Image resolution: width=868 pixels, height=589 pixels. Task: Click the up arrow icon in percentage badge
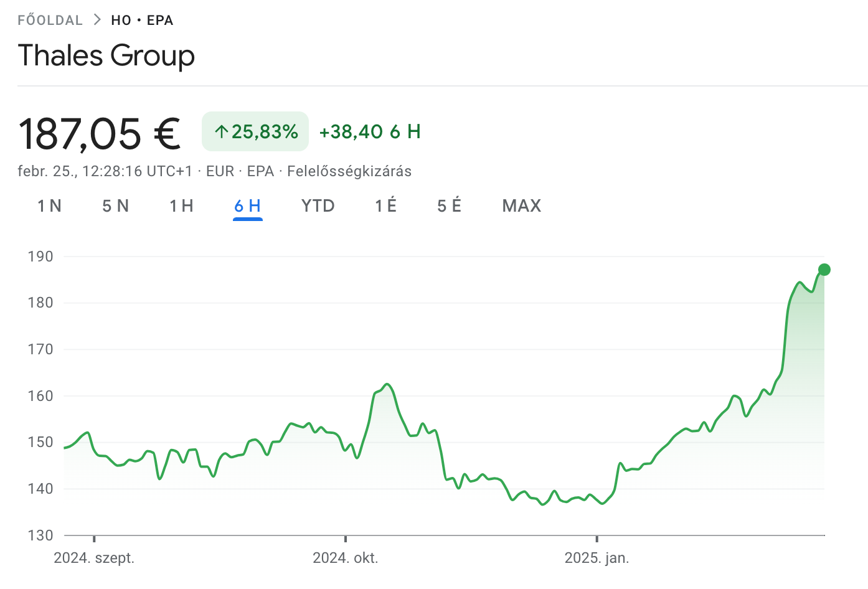pyautogui.click(x=221, y=131)
